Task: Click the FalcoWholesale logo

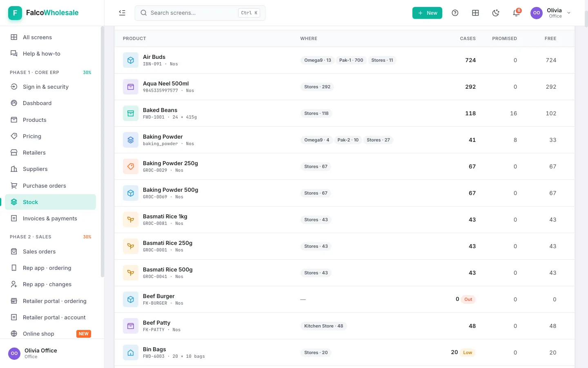Action: click(x=43, y=13)
